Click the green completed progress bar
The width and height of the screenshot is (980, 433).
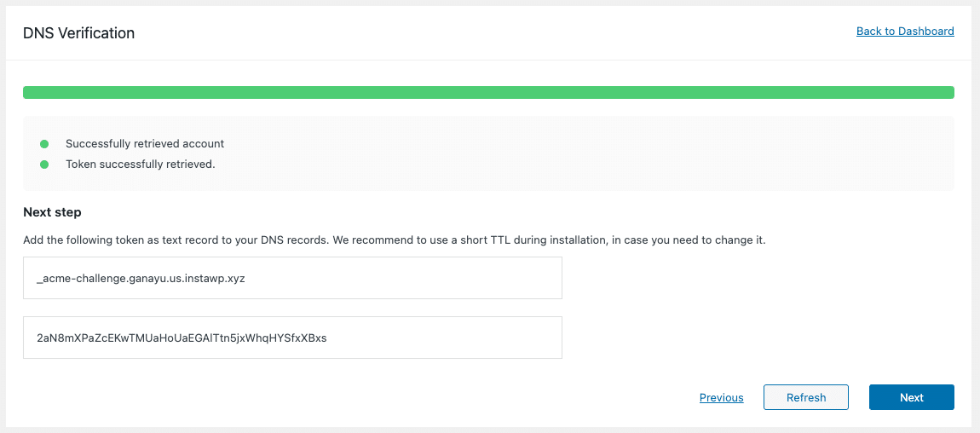click(489, 92)
